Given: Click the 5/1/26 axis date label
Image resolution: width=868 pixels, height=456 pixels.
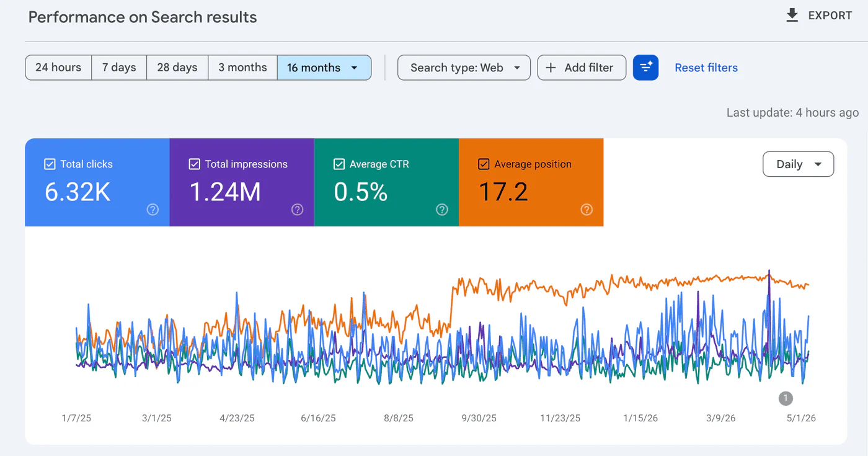Looking at the screenshot, I should 802,418.
